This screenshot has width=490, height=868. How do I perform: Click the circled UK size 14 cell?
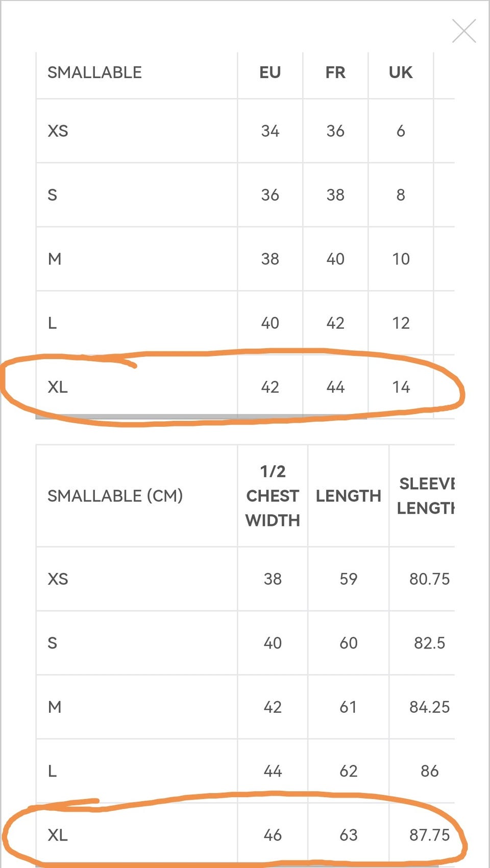click(x=401, y=387)
